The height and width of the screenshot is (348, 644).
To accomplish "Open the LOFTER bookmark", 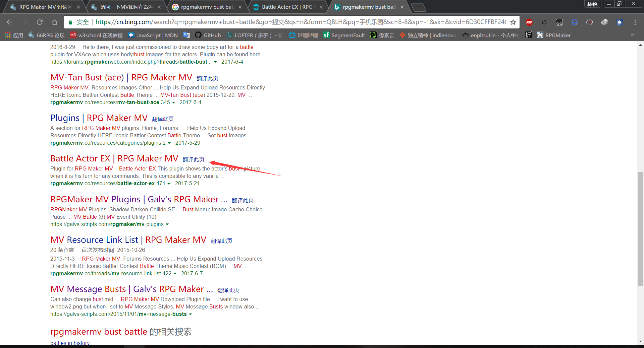I will click(x=255, y=35).
